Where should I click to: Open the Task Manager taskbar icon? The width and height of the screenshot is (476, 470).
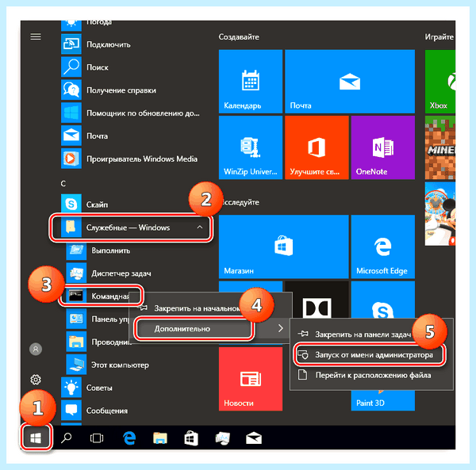[222, 438]
